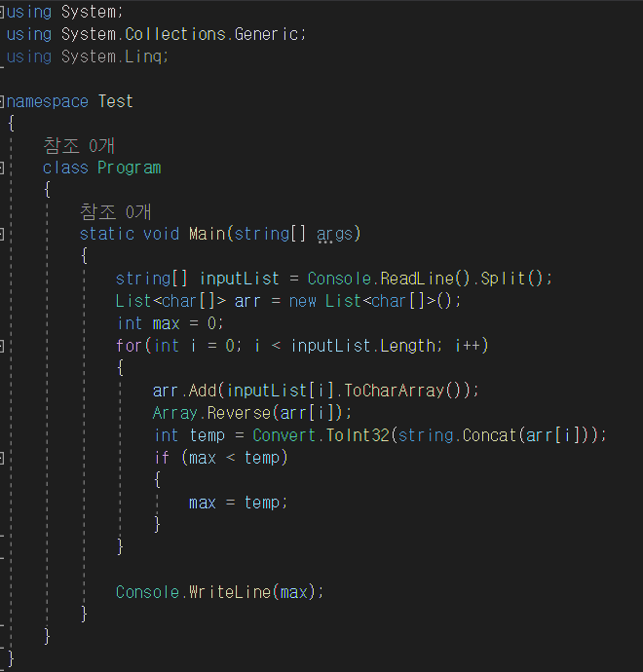
Task: Click the void keyword
Action: pyautogui.click(x=161, y=234)
